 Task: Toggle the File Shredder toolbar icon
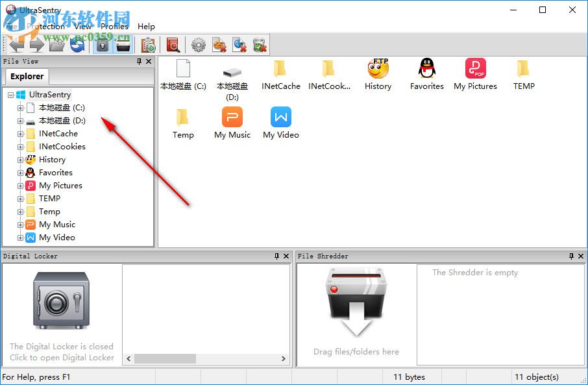tap(123, 45)
